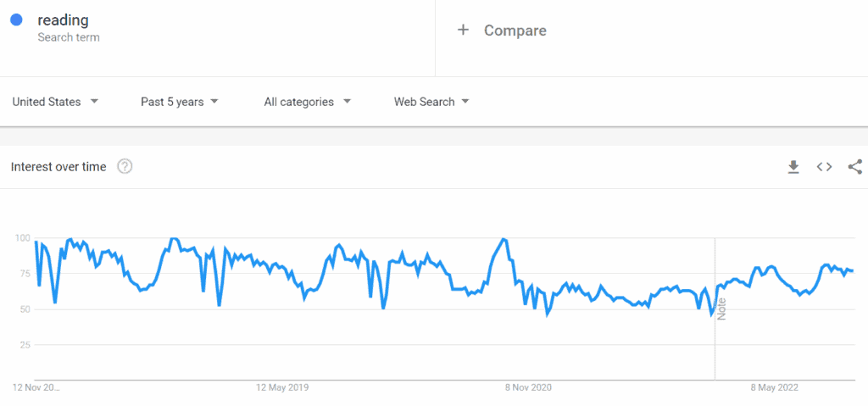
Task: Click the Search term label under reading
Action: pyautogui.click(x=69, y=37)
